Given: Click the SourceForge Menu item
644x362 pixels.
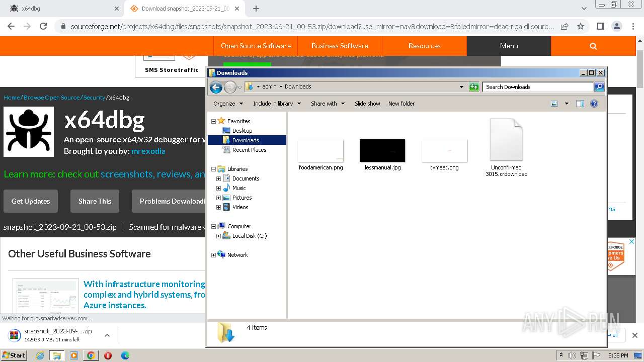Looking at the screenshot, I should click(509, 46).
